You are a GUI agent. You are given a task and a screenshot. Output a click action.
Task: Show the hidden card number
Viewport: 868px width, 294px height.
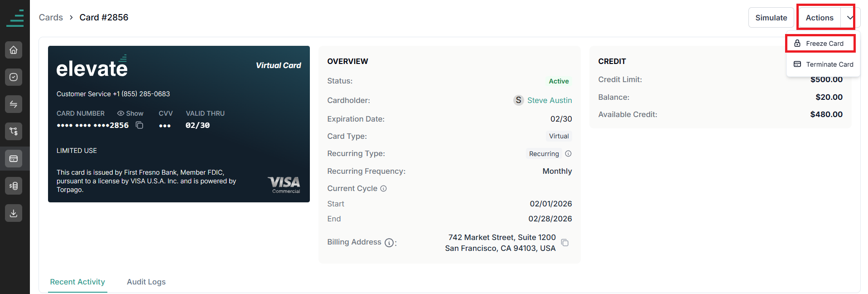click(x=130, y=113)
